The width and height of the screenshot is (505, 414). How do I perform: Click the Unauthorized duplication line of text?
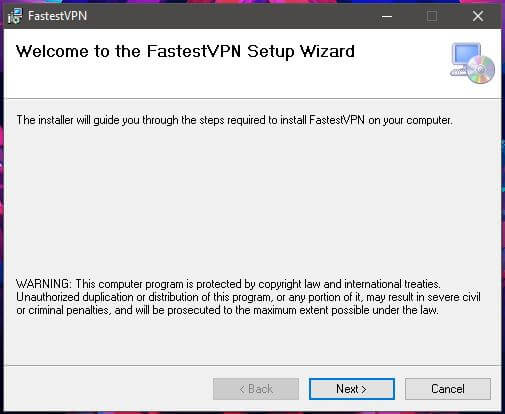pos(248,297)
